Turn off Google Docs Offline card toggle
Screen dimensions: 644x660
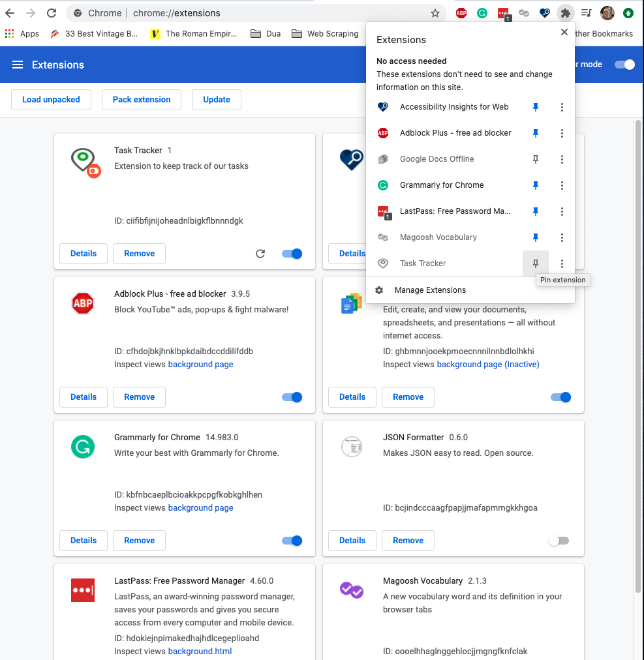point(560,397)
